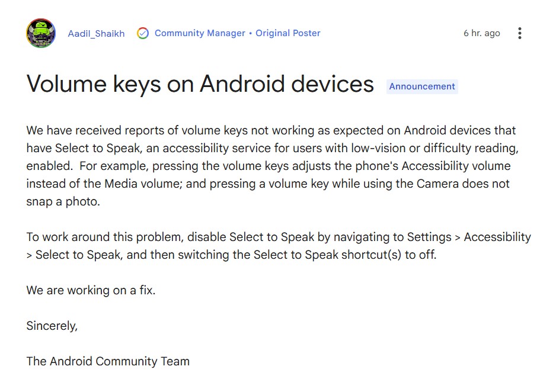Image resolution: width=556 pixels, height=392 pixels.
Task: Open the Aadil_Shaikh username link
Action: (x=96, y=34)
